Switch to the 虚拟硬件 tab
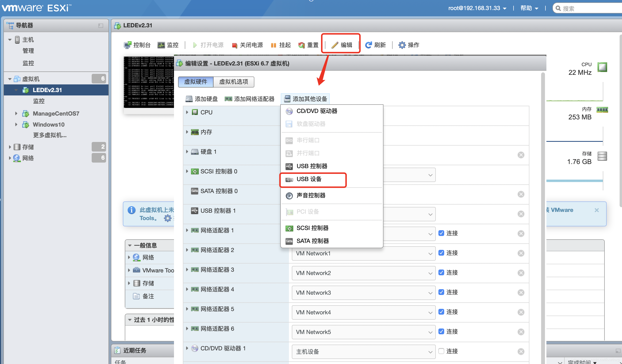 coord(196,82)
